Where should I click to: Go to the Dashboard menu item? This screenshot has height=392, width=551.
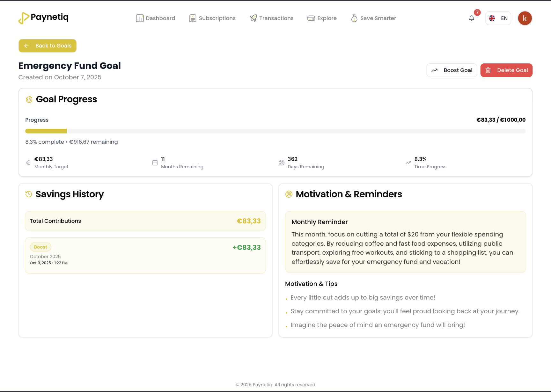(x=156, y=18)
